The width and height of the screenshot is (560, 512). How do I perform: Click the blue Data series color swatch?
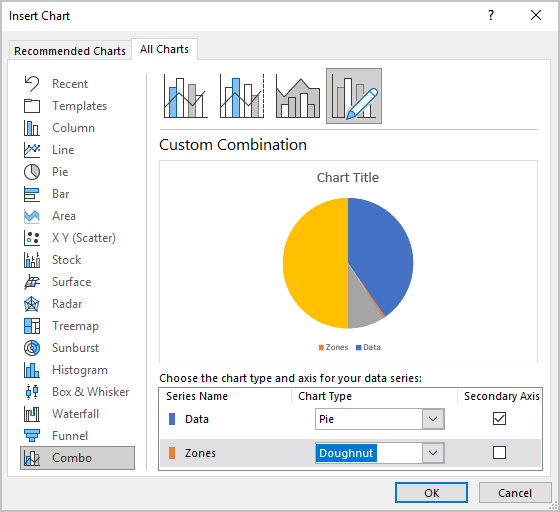tap(172, 419)
